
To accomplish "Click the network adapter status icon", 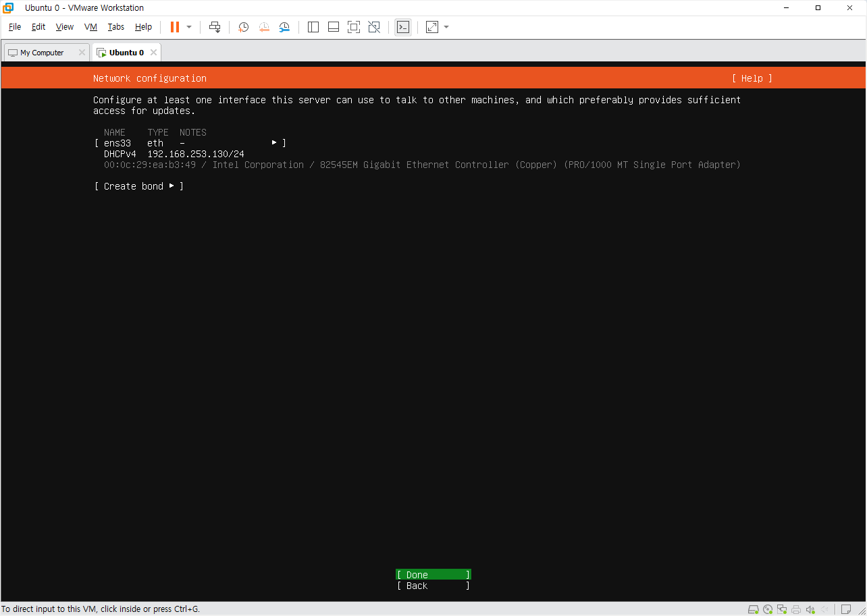I will click(782, 609).
